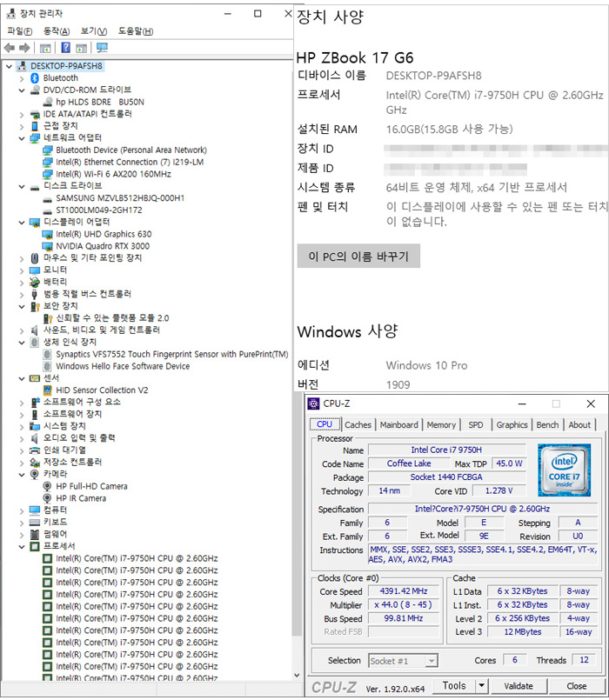609x700 pixels.
Task: Open the 보기(V) menu
Action: (x=94, y=30)
